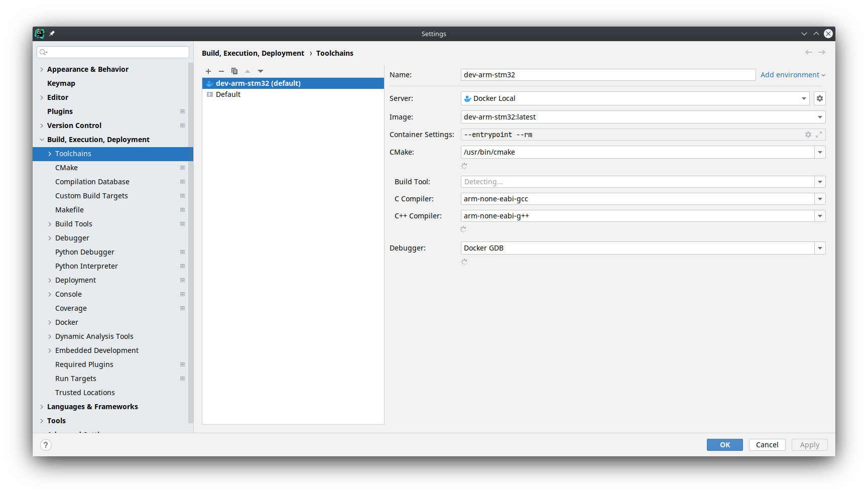Move the toolchain up with the arrow
This screenshot has width=868, height=495.
click(247, 71)
